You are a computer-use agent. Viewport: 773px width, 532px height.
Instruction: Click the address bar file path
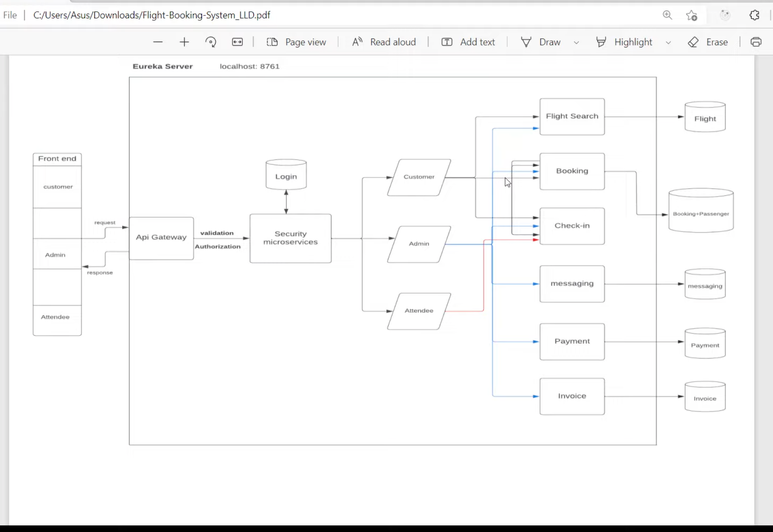(151, 15)
